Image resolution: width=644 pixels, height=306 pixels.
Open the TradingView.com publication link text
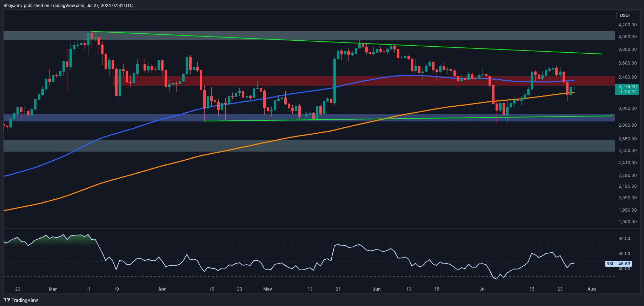[67, 6]
